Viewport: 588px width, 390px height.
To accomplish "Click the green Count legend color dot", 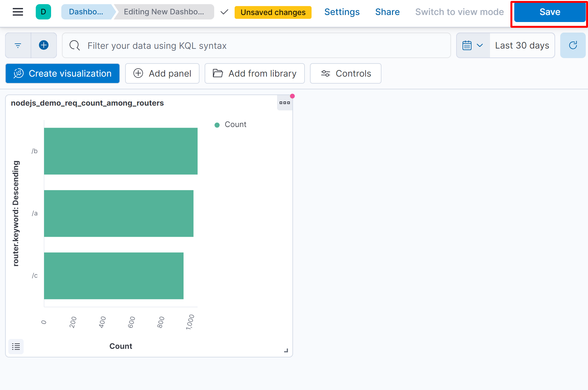I will 217,125.
